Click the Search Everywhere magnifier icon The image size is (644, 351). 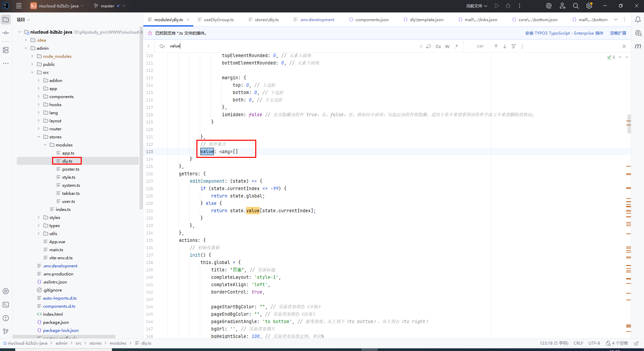pyautogui.click(x=576, y=6)
